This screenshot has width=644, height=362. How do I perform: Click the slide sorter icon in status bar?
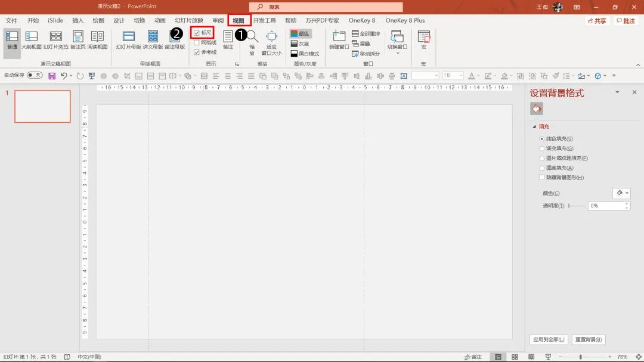coord(515,357)
